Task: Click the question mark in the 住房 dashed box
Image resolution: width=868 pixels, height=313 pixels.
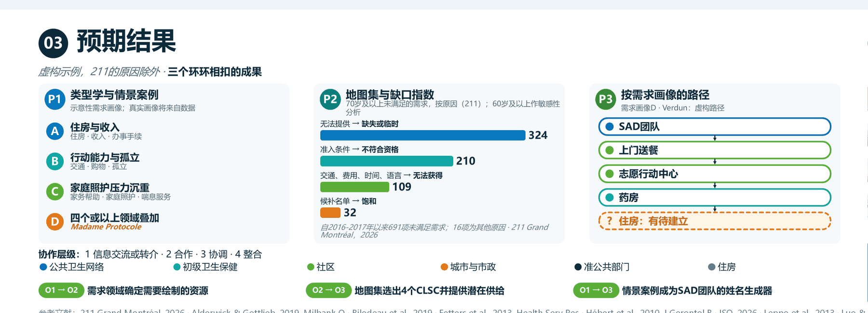Action: pyautogui.click(x=610, y=221)
